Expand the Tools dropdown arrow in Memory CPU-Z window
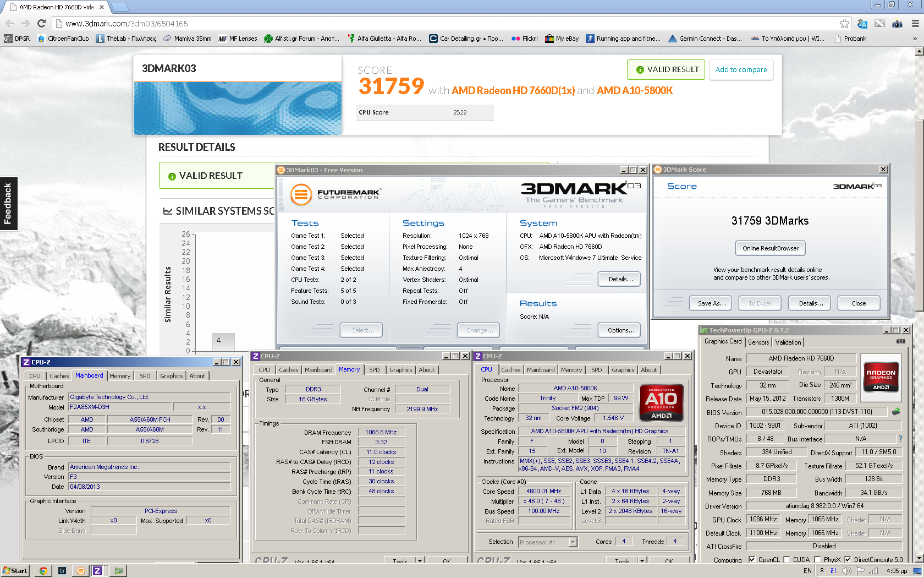This screenshot has width=924, height=578. (420, 561)
